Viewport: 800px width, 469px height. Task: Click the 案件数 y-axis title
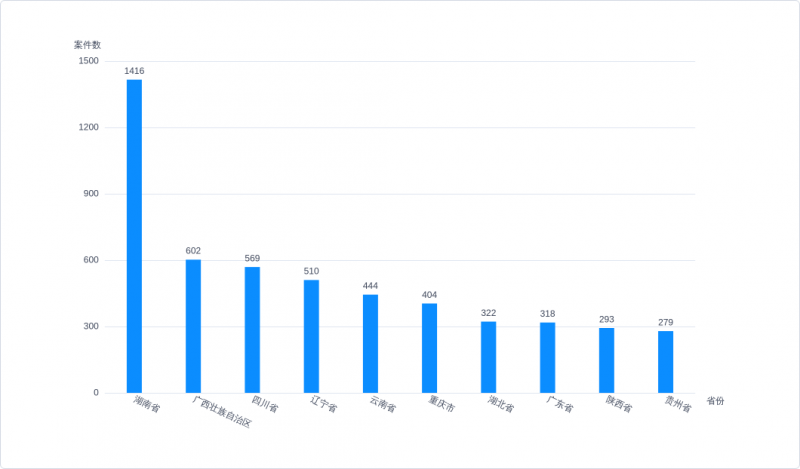click(87, 45)
